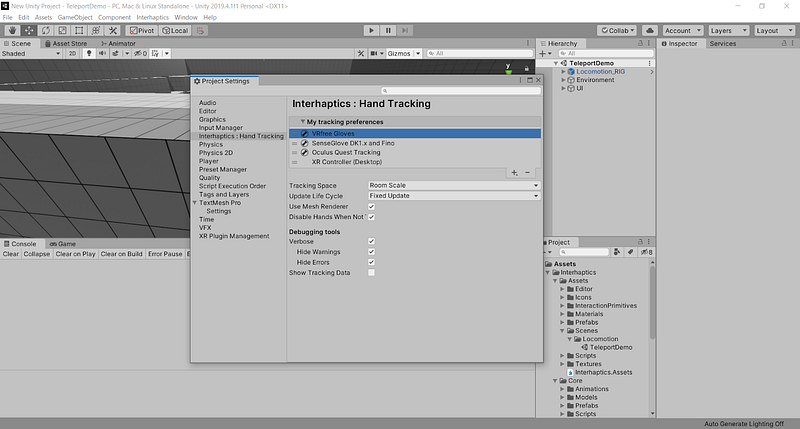Select the Rotate tool

pyautogui.click(x=46, y=31)
